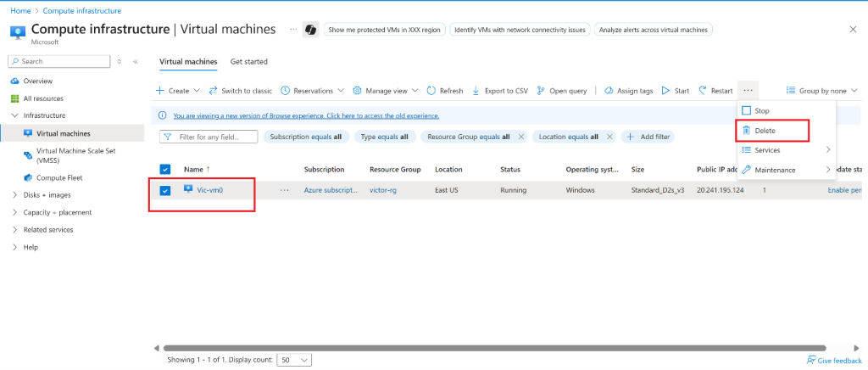Click the Subscription equals all filter pill

[x=306, y=137]
